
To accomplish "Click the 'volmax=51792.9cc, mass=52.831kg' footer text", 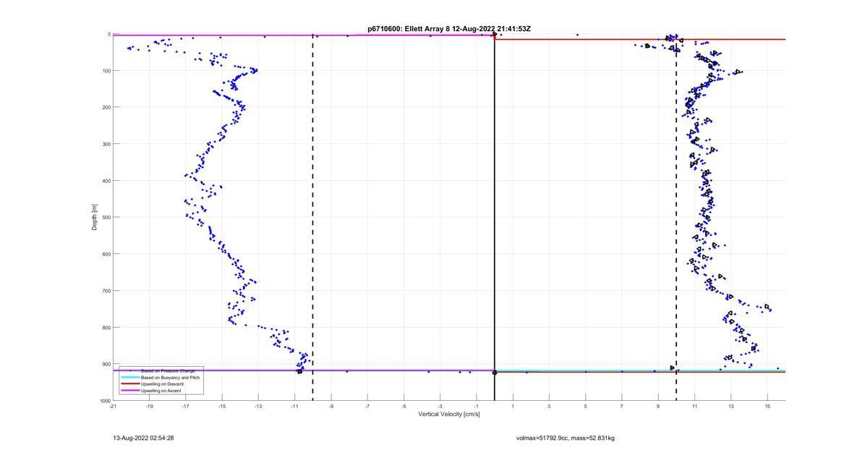I will [x=566, y=438].
